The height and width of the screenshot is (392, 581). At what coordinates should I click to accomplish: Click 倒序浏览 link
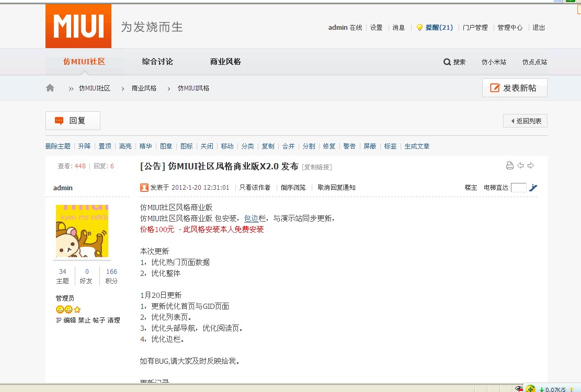point(293,188)
